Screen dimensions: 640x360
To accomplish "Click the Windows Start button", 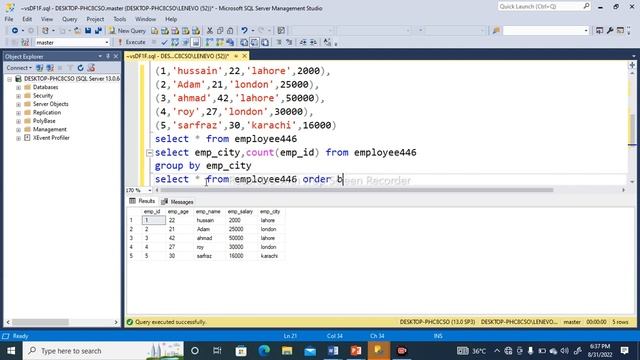I will point(11,351).
